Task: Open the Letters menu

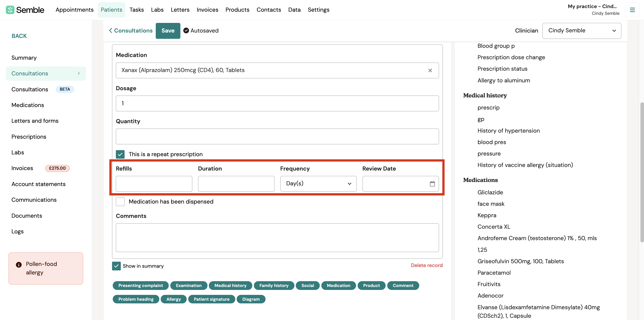Action: [180, 10]
